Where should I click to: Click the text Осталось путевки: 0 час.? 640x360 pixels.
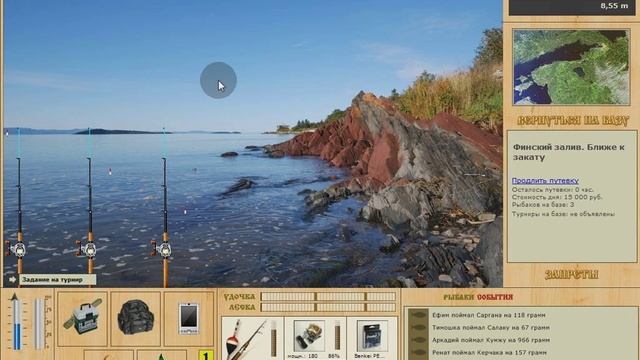click(x=553, y=190)
